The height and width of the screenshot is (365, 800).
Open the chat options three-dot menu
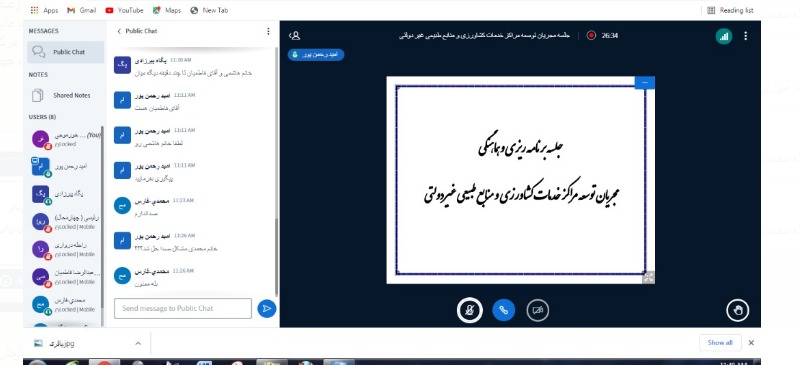pyautogui.click(x=268, y=31)
